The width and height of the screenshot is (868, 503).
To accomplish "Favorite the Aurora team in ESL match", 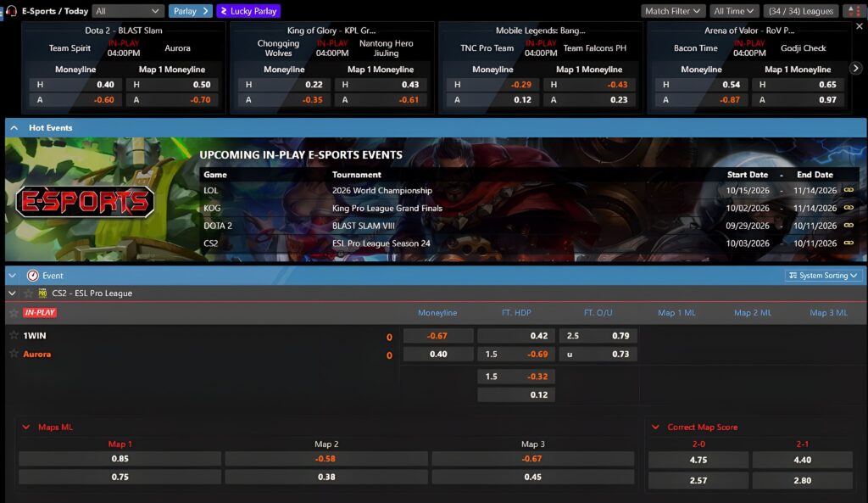I will (14, 354).
